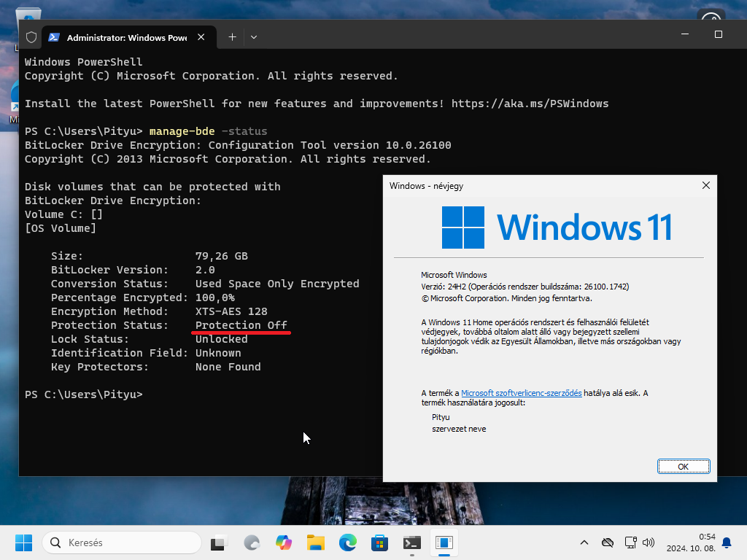The image size is (747, 560).
Task: Show hidden system tray icons
Action: pos(584,542)
